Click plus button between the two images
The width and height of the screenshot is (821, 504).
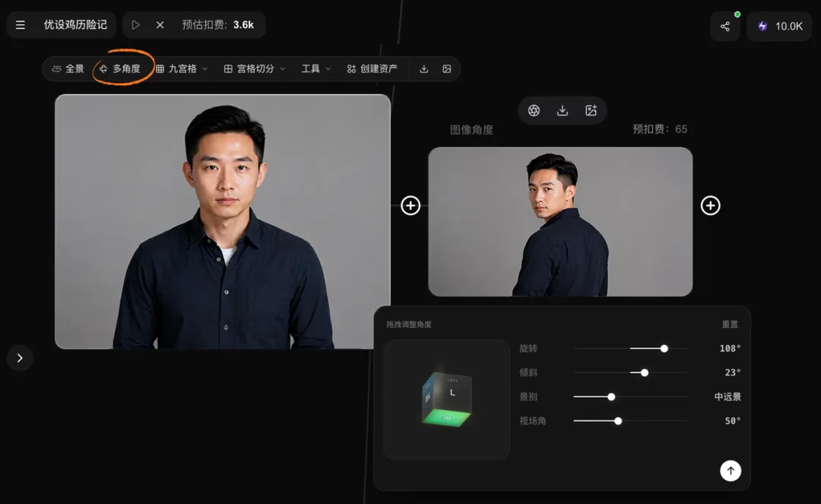click(x=410, y=206)
